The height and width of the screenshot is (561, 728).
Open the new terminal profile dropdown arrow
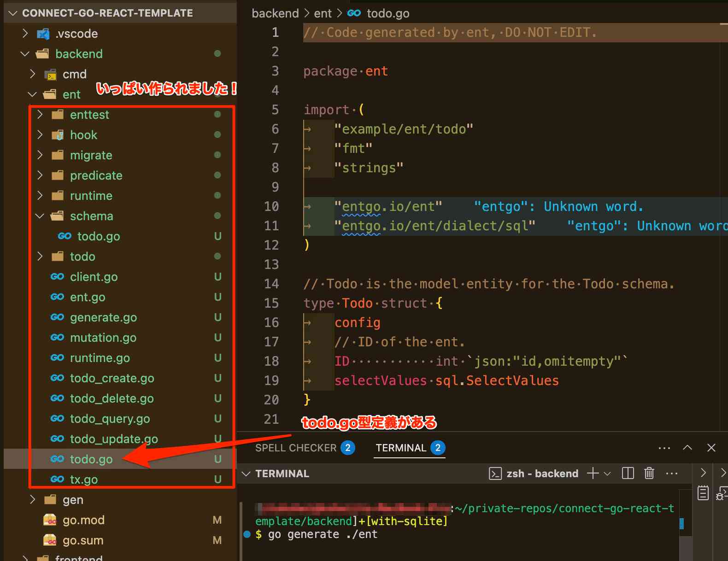tap(607, 473)
